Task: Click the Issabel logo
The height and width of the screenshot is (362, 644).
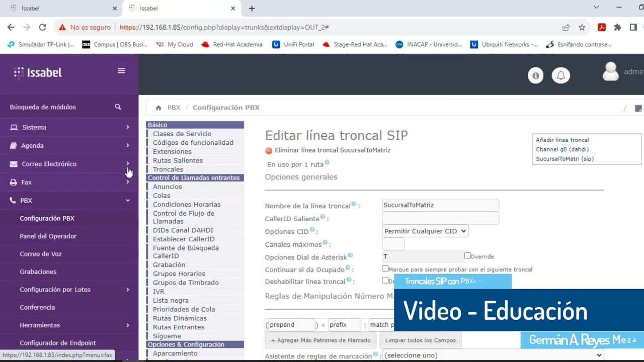Action: point(38,73)
